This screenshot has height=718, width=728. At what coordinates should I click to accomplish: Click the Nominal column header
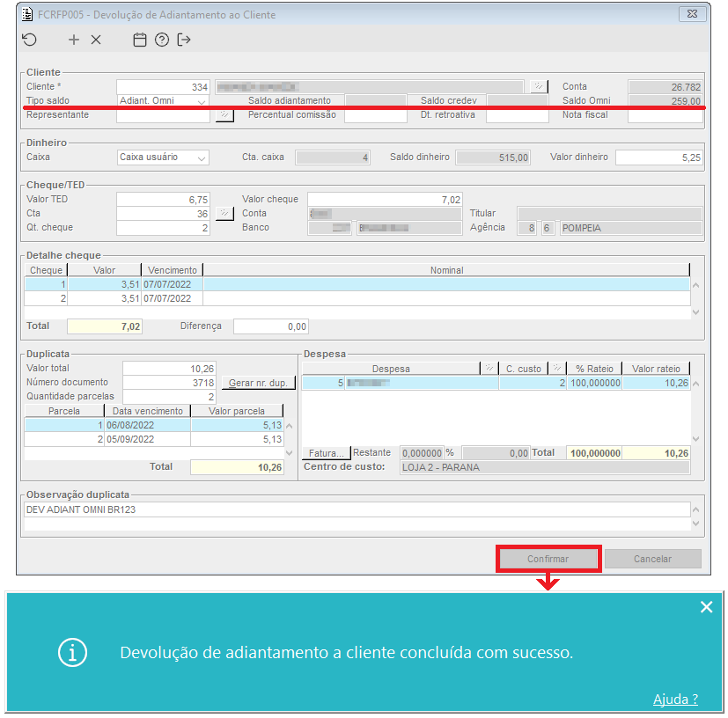click(x=446, y=270)
